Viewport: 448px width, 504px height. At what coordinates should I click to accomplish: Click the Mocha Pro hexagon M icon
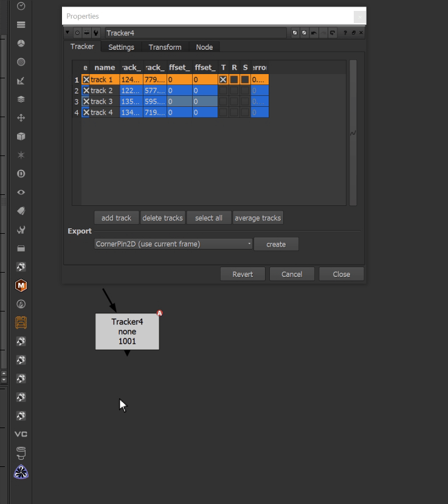point(21,285)
